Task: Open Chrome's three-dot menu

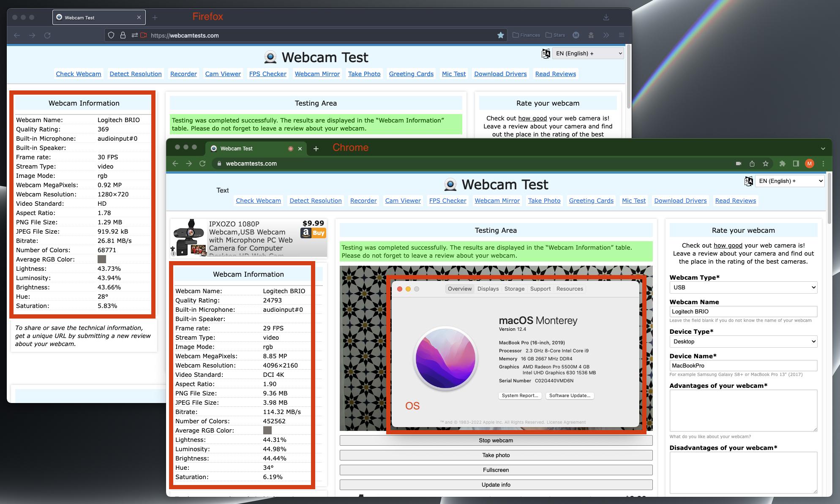Action: pyautogui.click(x=823, y=163)
